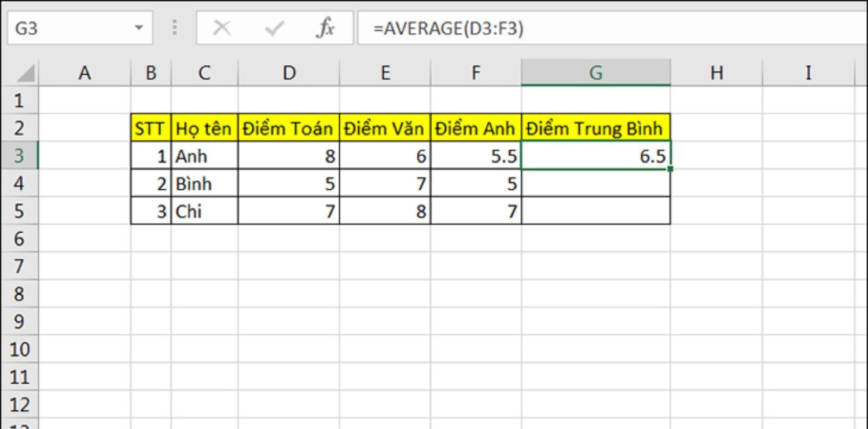The height and width of the screenshot is (429, 868).
Task: Confirm entry with the checkmark icon
Action: tap(274, 28)
